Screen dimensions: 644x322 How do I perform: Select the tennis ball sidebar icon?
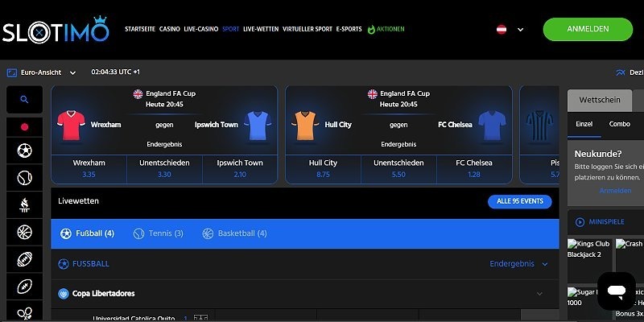coord(24,178)
